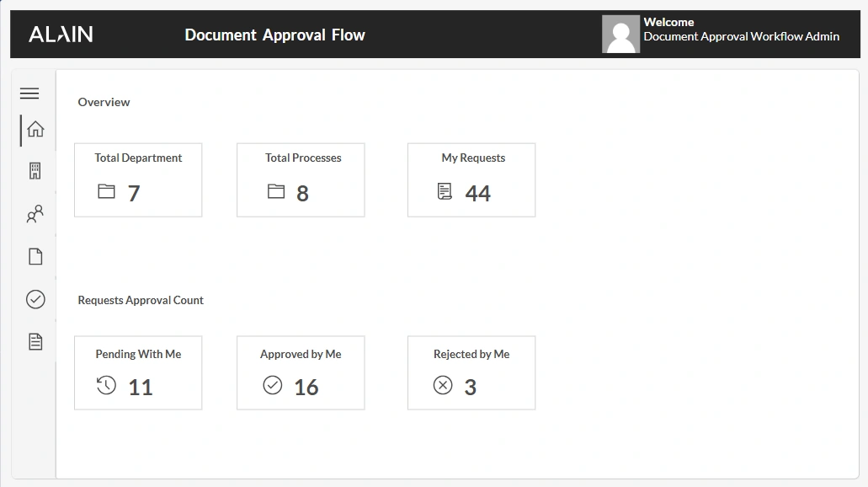Click the folder icon on Total Department card
Screen dimensions: 868x487
click(106, 191)
